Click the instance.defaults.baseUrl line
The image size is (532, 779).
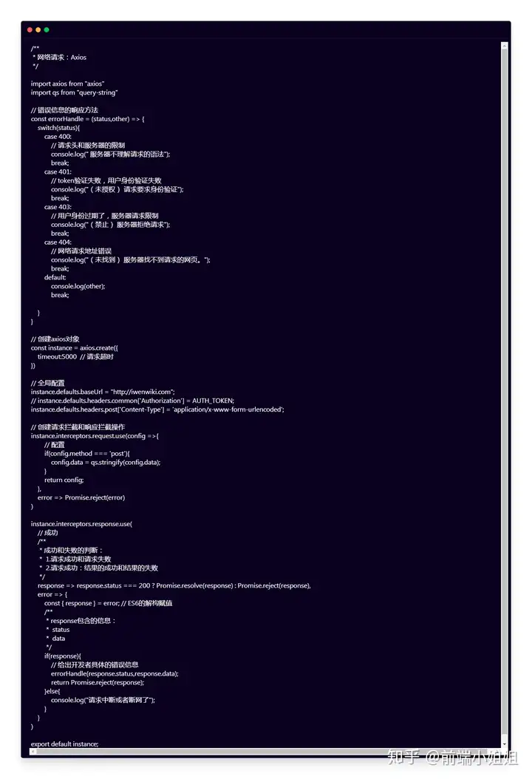click(x=103, y=392)
